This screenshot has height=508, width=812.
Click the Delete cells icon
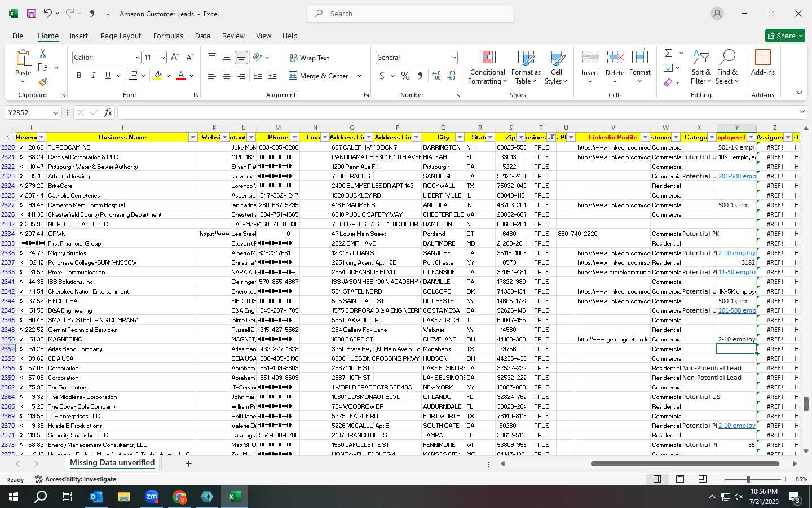coord(615,58)
